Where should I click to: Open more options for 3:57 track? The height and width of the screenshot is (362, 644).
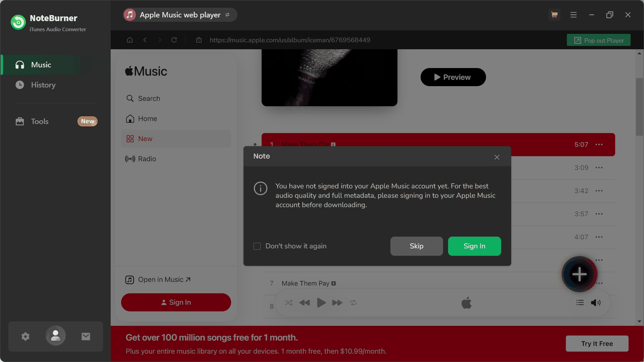point(599,214)
